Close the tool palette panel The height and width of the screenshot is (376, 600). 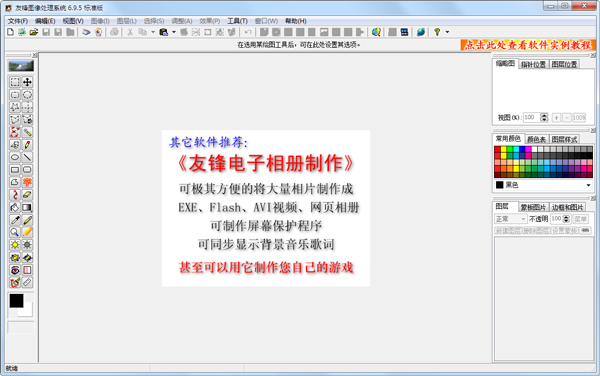[34, 55]
